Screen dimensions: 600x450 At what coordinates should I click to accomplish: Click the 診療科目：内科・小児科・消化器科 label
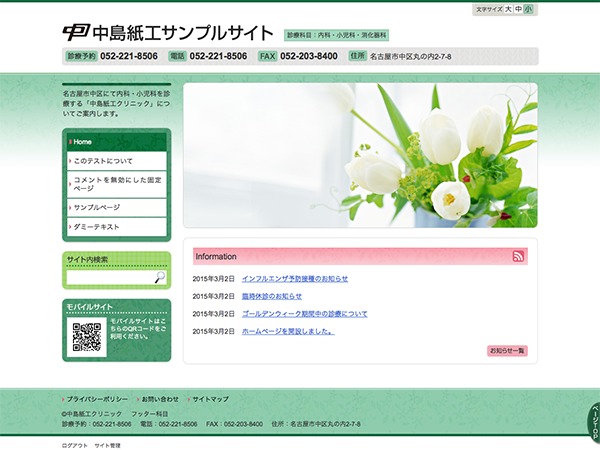(x=336, y=35)
